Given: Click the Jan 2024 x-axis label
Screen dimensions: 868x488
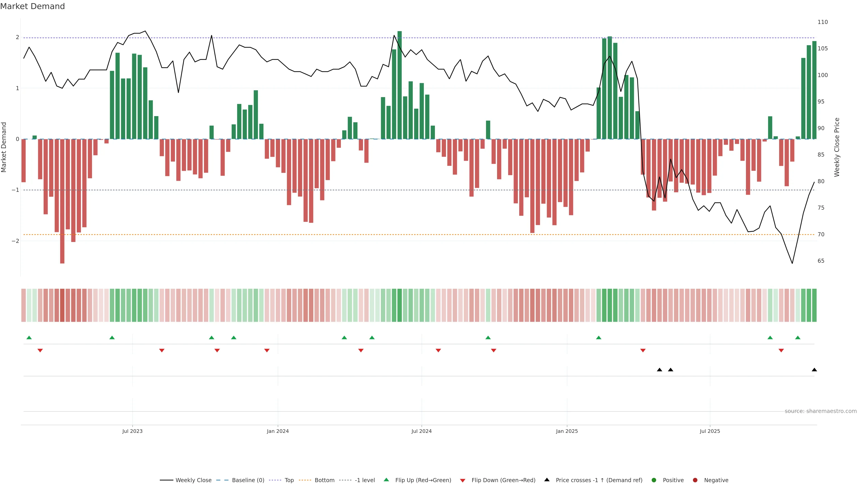Looking at the screenshot, I should tap(278, 431).
